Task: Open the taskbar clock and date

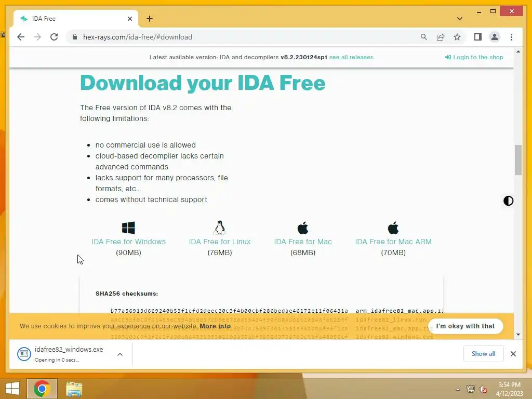Action: 509,389
